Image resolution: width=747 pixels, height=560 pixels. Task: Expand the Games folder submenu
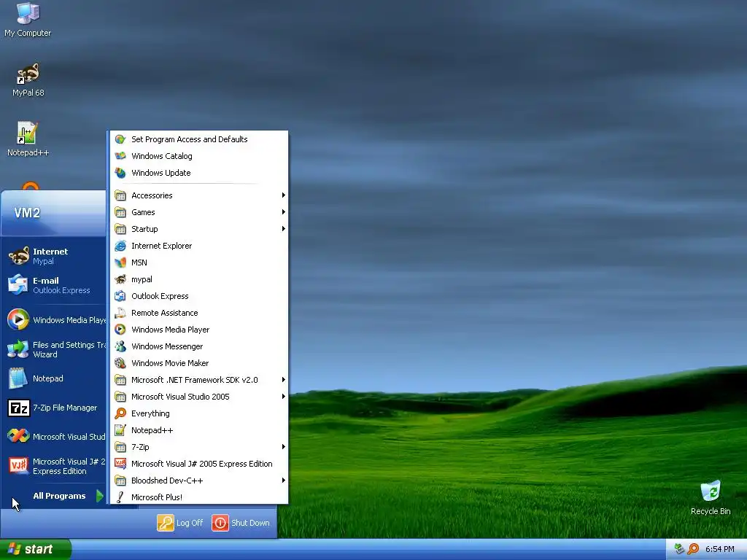coord(199,212)
